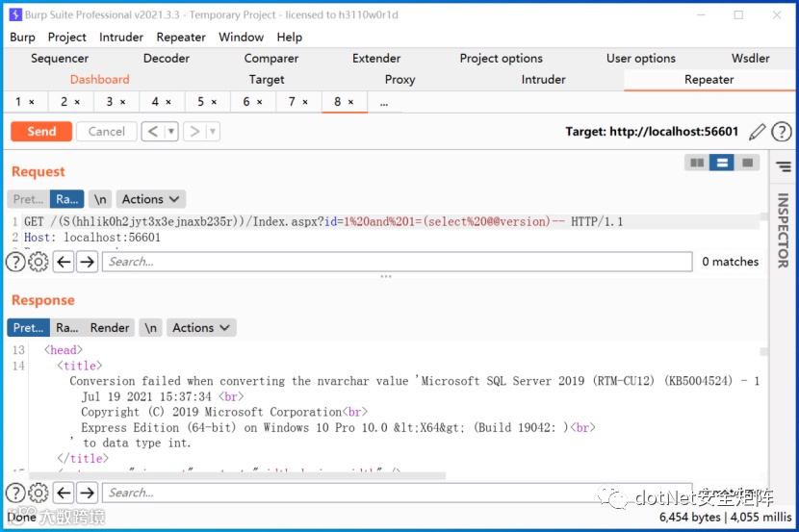799x532 pixels.
Task: Click the Cancel button
Action: [107, 132]
